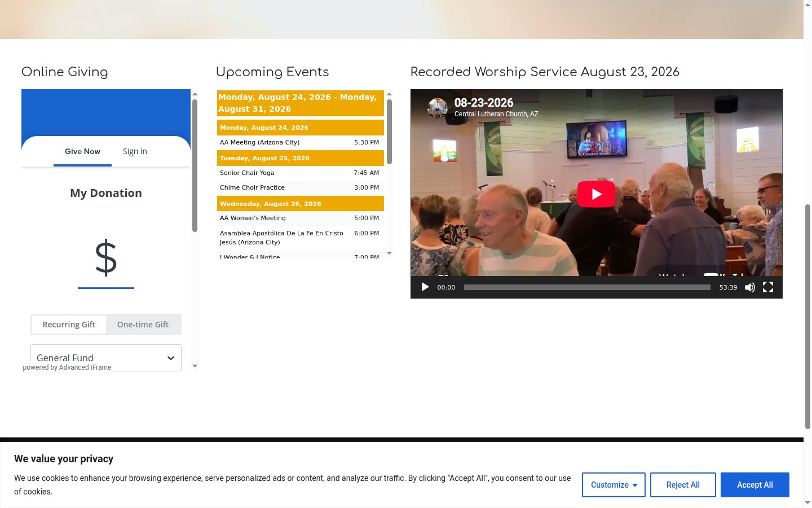The image size is (812, 508).
Task: Click the giving widget's scroll up arrow
Action: coord(195,94)
